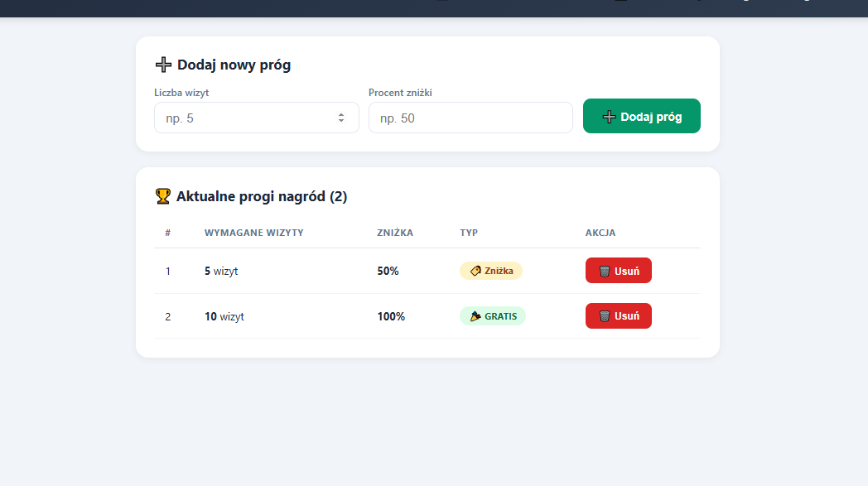Click the plus icon beside Dodaj nowy próg heading

click(x=163, y=65)
